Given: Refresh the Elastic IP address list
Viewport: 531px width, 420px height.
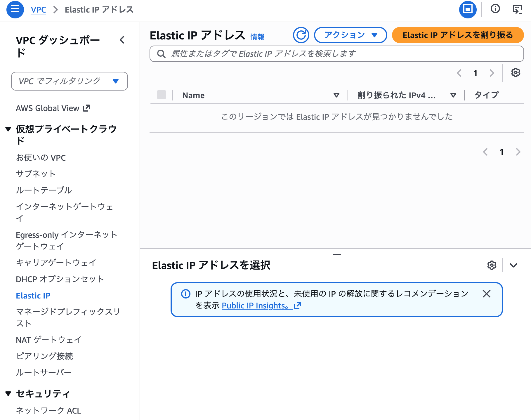Looking at the screenshot, I should pos(301,35).
